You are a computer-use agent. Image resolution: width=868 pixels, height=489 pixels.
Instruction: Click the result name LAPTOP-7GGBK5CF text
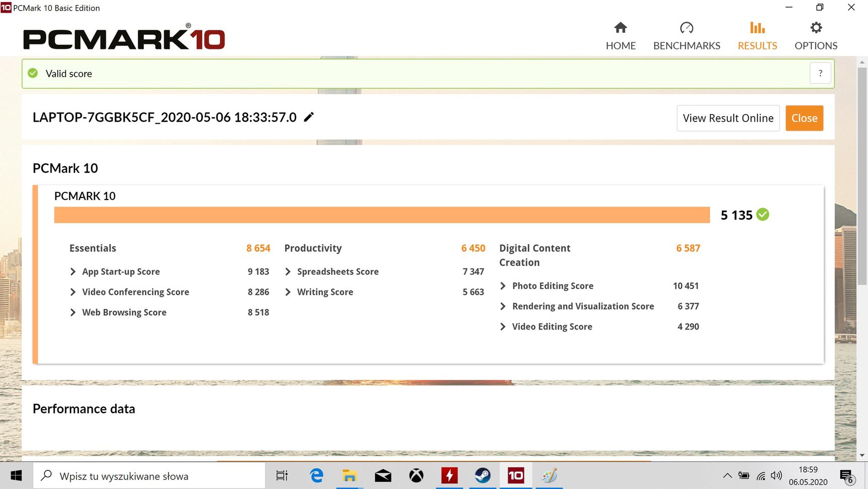[x=165, y=117]
